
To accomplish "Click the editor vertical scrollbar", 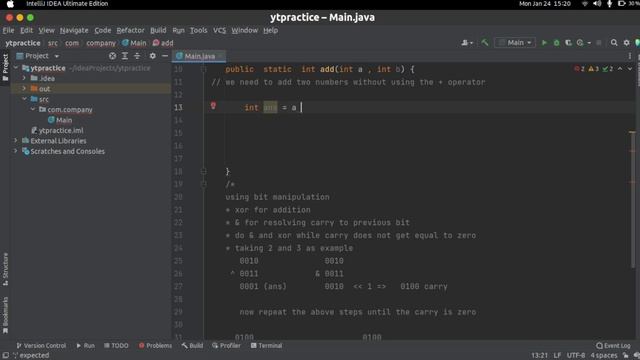I will [x=633, y=200].
